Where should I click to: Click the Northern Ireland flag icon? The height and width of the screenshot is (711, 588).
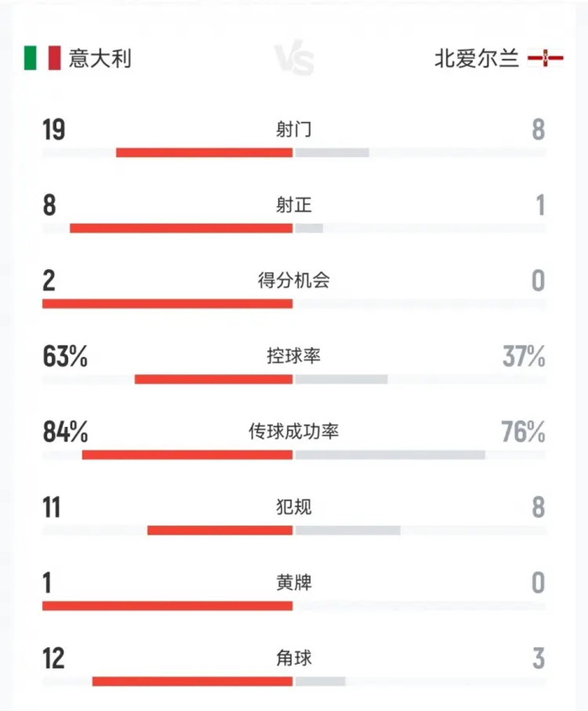[545, 60]
